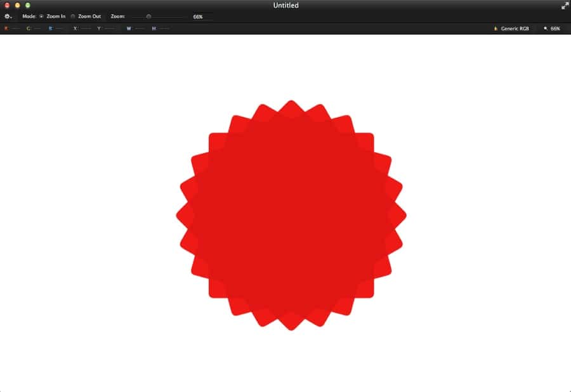The width and height of the screenshot is (571, 392).
Task: Click the green zoom window button
Action: [28, 5]
